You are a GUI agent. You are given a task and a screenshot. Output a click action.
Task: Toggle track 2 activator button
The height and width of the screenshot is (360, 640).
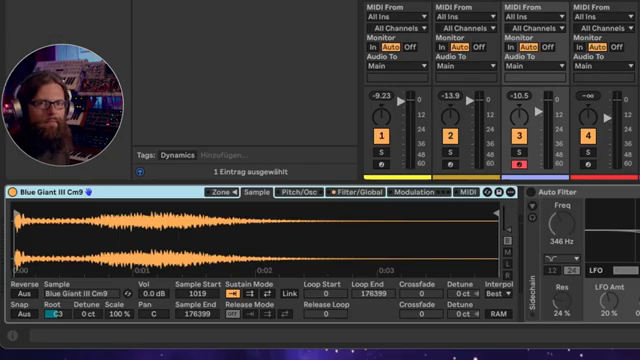450,136
